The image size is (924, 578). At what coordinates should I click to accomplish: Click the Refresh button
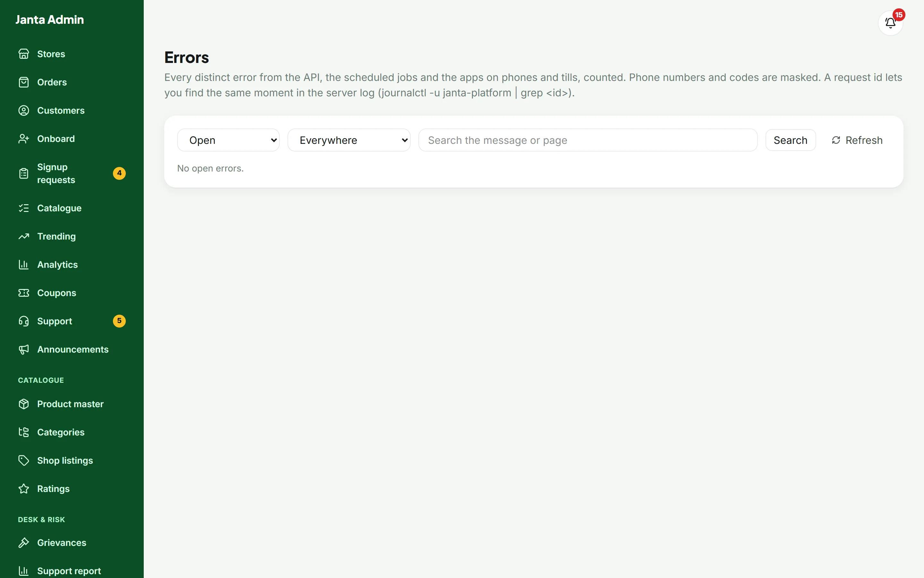point(857,140)
